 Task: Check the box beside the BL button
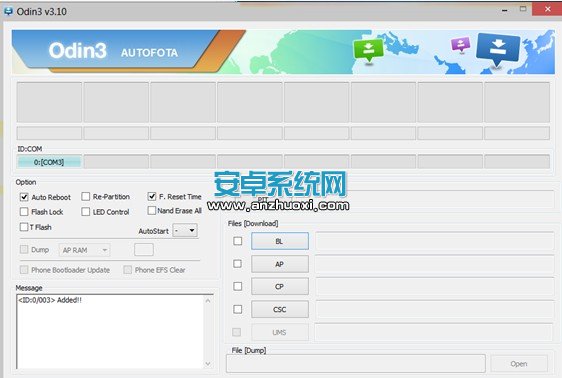238,241
